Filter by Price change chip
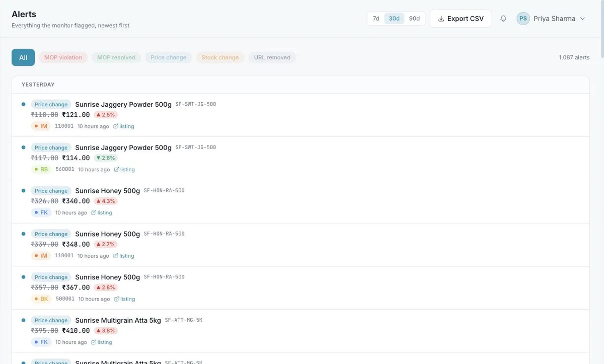 point(168,57)
